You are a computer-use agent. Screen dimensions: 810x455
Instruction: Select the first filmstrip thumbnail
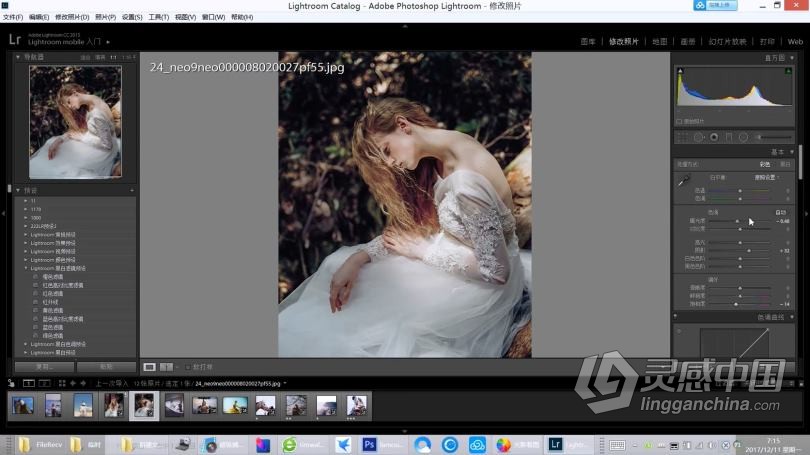pyautogui.click(x=23, y=406)
